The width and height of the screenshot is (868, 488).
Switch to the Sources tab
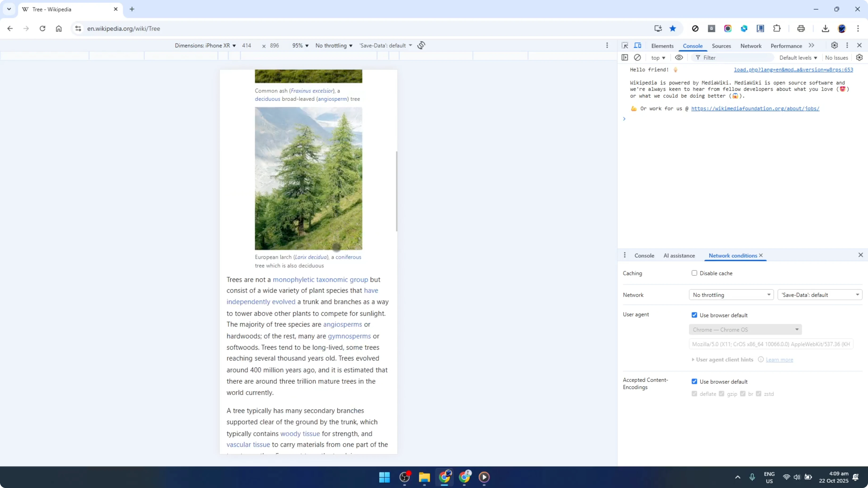(x=722, y=46)
